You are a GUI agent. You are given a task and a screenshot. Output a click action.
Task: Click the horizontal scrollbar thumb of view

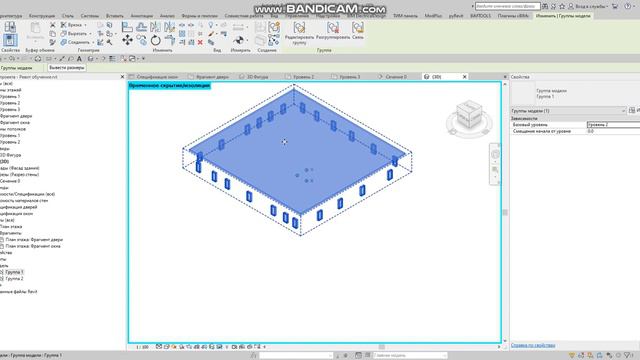tap(381, 347)
